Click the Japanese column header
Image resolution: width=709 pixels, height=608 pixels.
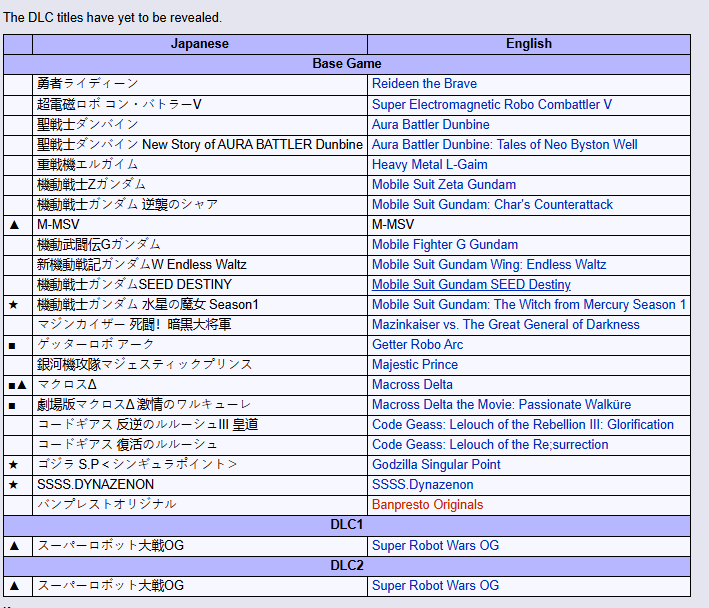200,44
